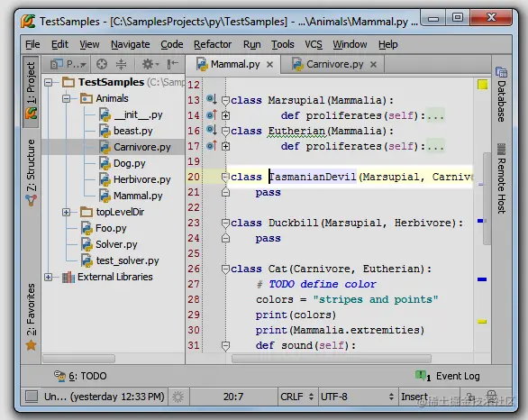Open the Project panel settings gear
528x420 pixels.
click(x=150, y=64)
